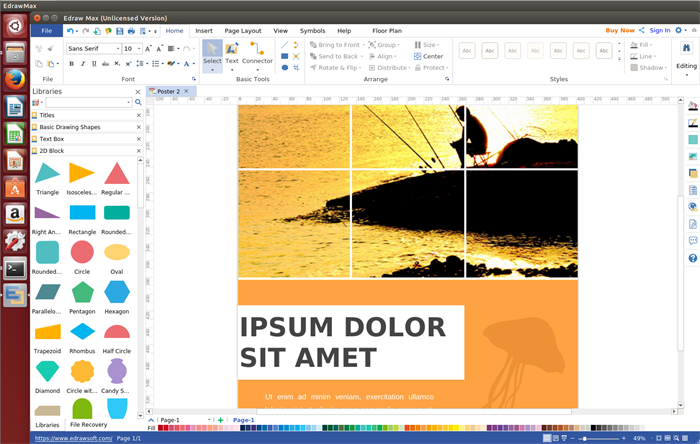Pick the Rhombus shape in 2D Block
Image resolution: width=700 pixels, height=444 pixels.
click(x=82, y=332)
